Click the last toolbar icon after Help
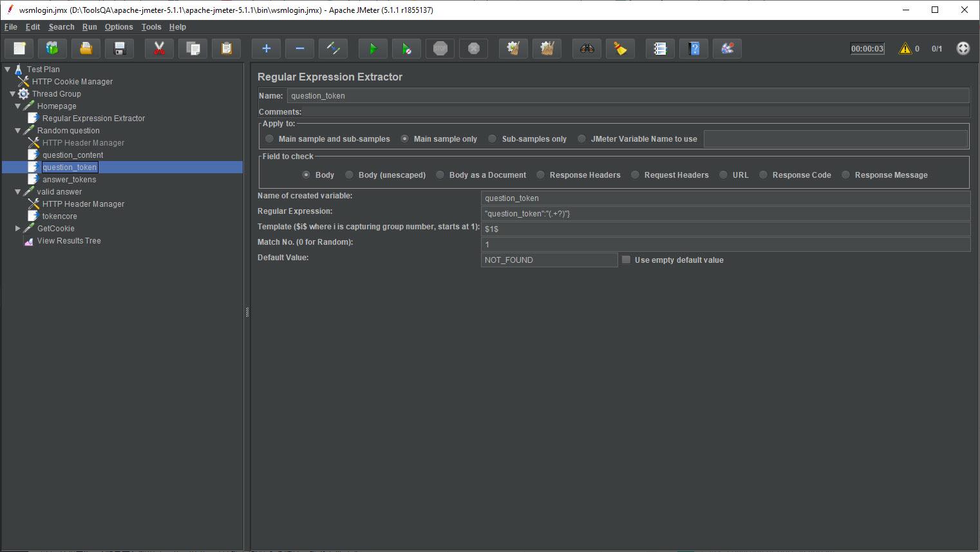Image resolution: width=980 pixels, height=552 pixels. coord(727,48)
